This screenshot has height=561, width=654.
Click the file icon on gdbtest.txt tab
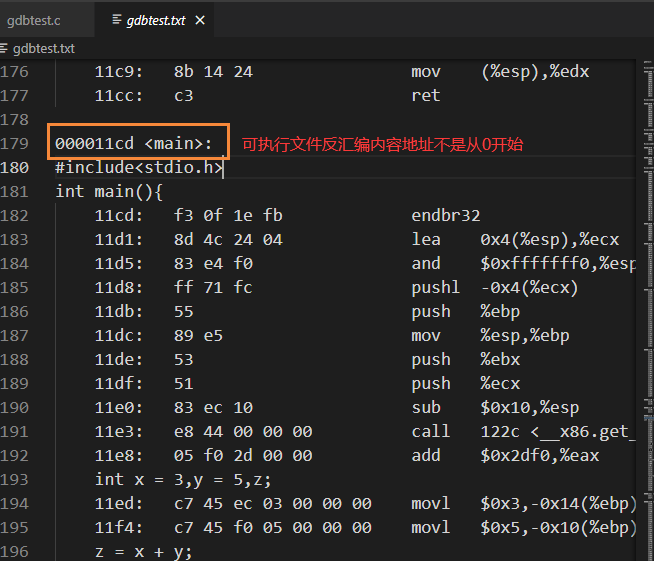pyautogui.click(x=117, y=19)
